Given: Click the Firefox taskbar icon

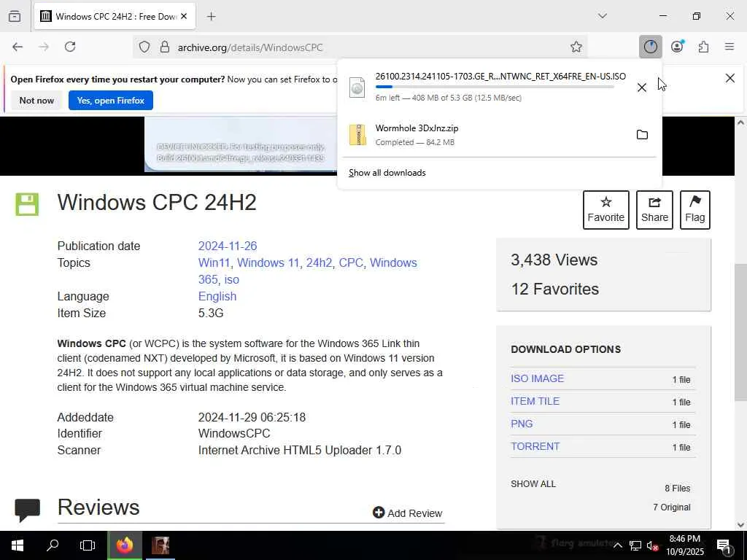Looking at the screenshot, I should click(124, 545).
